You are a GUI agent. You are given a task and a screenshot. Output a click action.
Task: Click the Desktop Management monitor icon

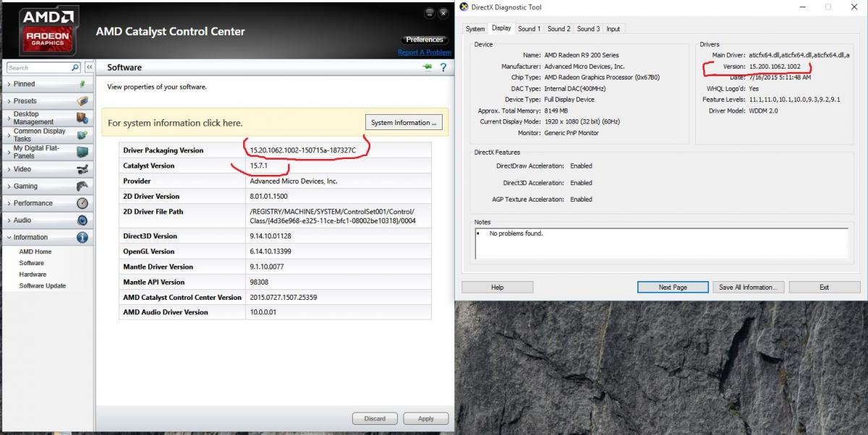click(x=82, y=118)
